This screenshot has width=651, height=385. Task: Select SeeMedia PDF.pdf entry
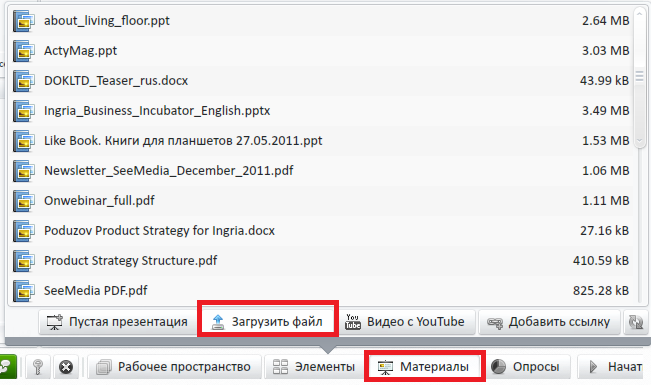pyautogui.click(x=95, y=290)
